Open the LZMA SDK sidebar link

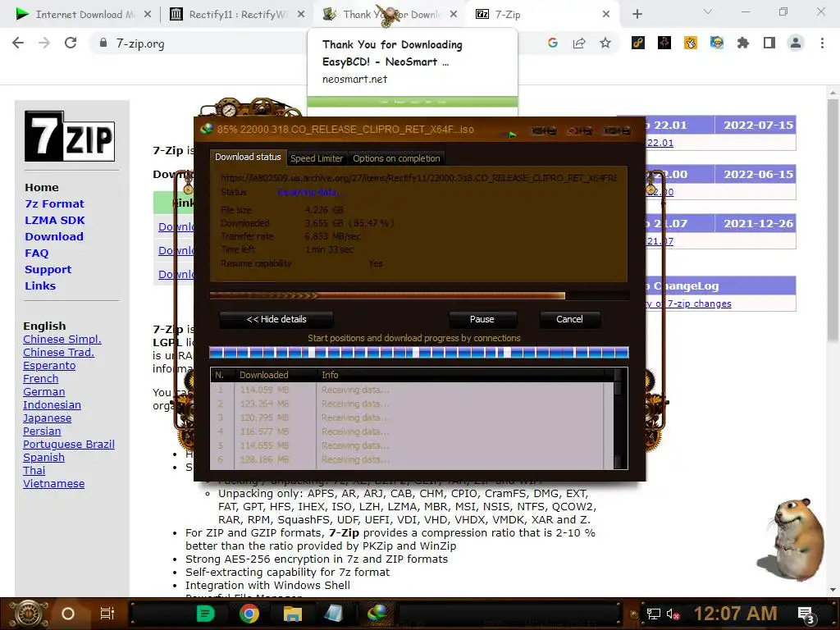tap(55, 220)
